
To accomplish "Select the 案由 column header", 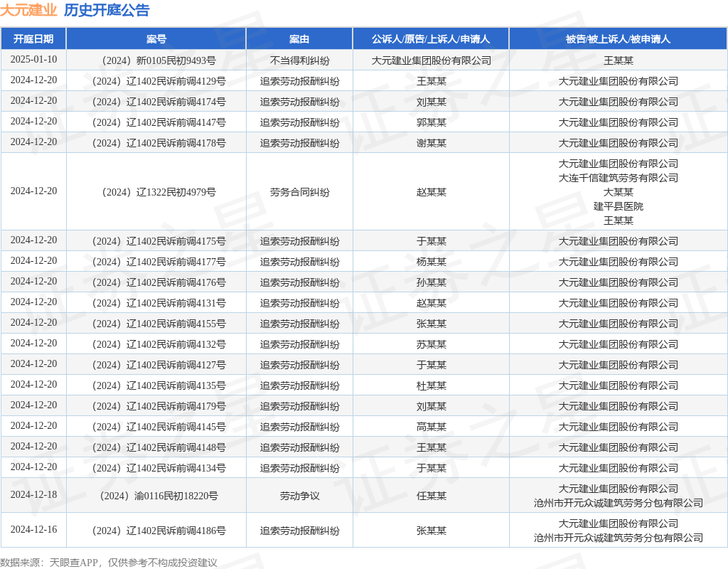I will (x=299, y=39).
